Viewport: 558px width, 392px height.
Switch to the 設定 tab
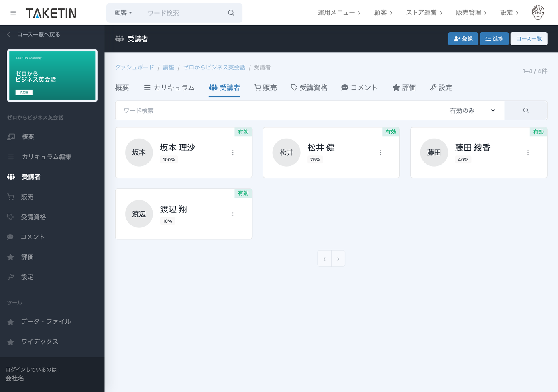tap(441, 88)
